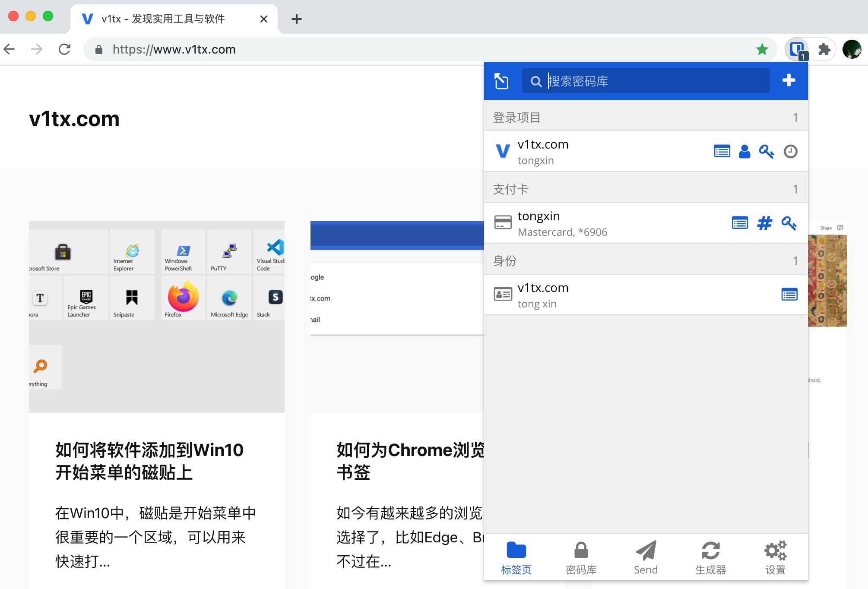Copy verification code for v1tx.com login
The width and height of the screenshot is (868, 589).
coord(790,152)
